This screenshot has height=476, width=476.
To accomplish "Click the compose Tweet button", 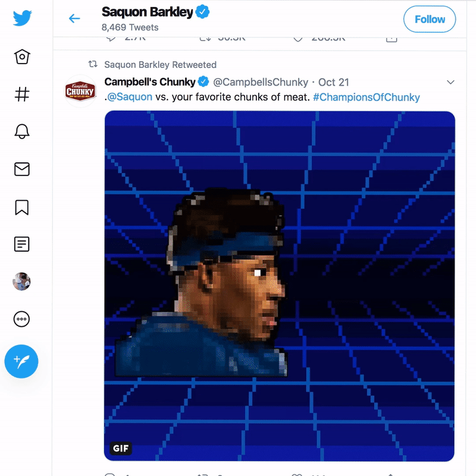I will click(x=21, y=361).
